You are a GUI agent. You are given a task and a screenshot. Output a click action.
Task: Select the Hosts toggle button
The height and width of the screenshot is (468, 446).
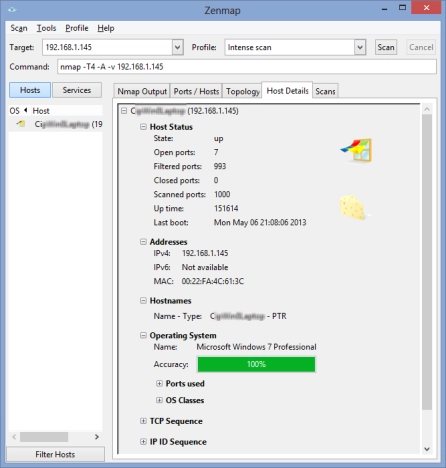point(30,90)
